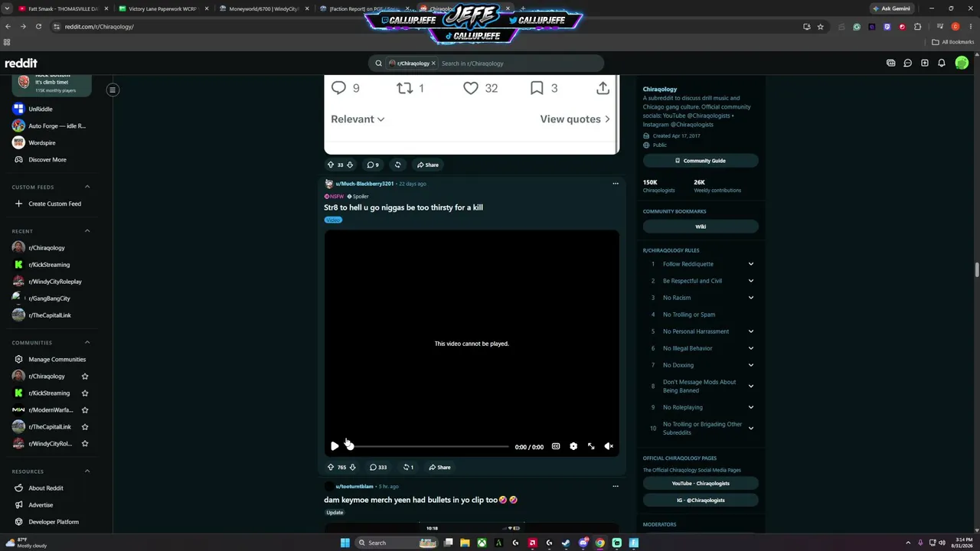980x551 pixels.
Task: Unmute the video player
Action: coord(609,446)
